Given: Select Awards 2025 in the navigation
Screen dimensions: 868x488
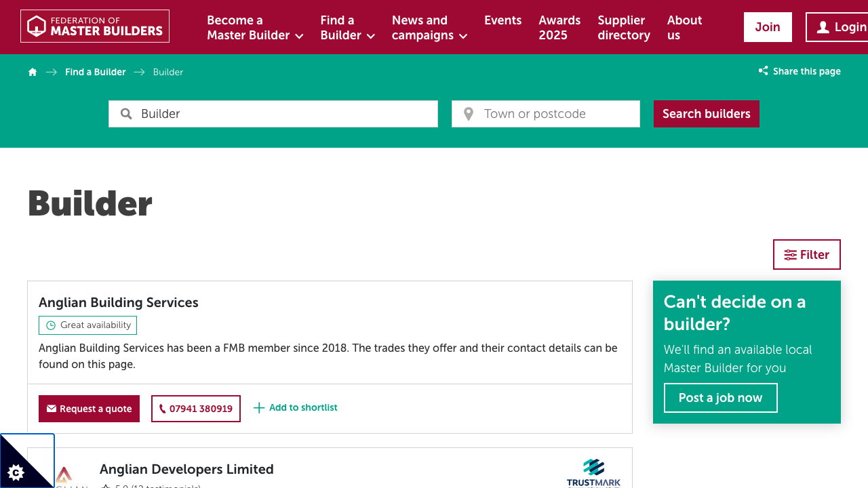Looking at the screenshot, I should (559, 28).
